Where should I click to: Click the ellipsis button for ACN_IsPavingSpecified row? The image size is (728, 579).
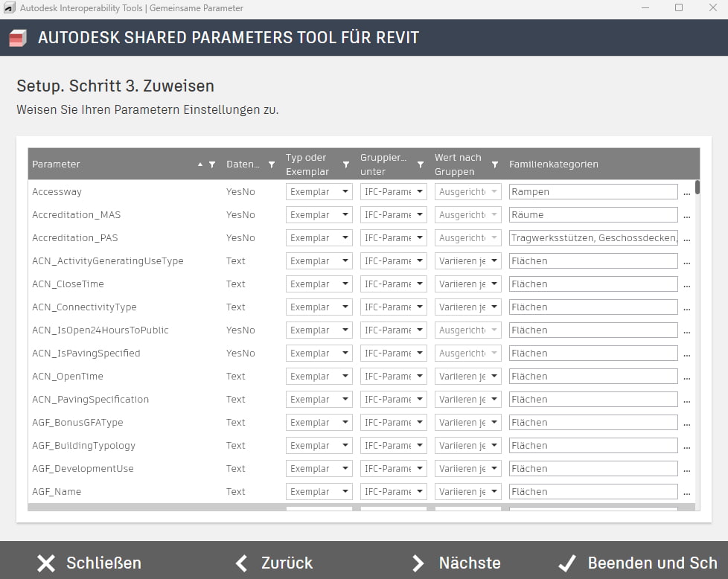pyautogui.click(x=687, y=355)
